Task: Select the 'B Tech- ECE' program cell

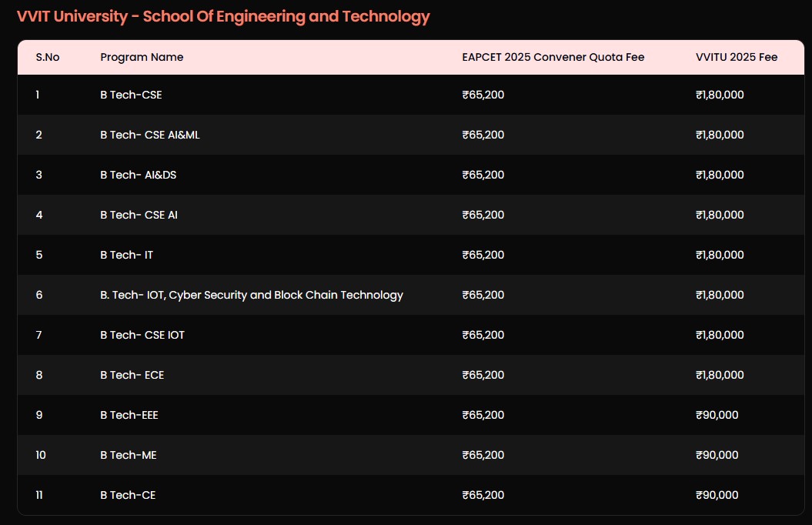Action: (132, 375)
